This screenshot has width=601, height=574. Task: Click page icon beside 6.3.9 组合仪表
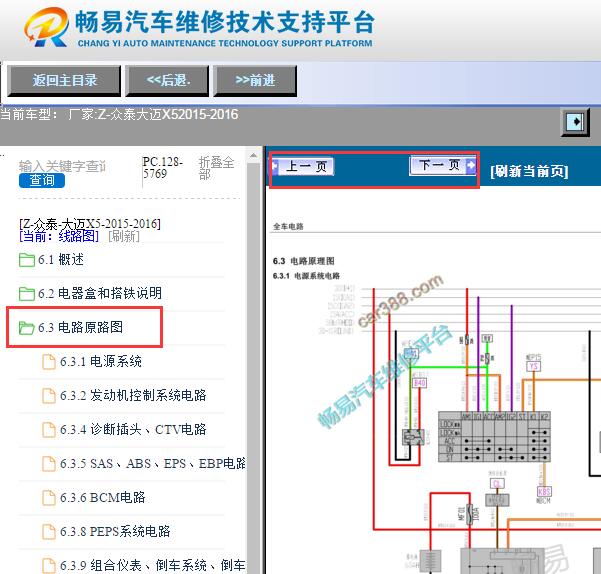pyautogui.click(x=49, y=566)
